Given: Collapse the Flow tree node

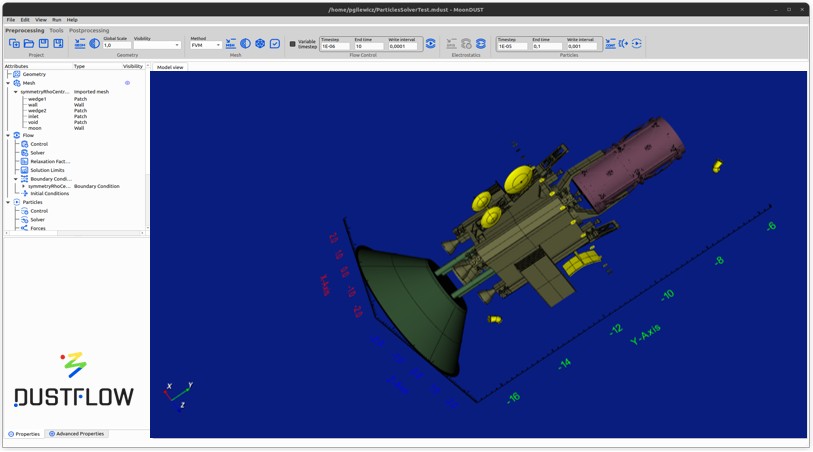Looking at the screenshot, I should click(x=8, y=135).
